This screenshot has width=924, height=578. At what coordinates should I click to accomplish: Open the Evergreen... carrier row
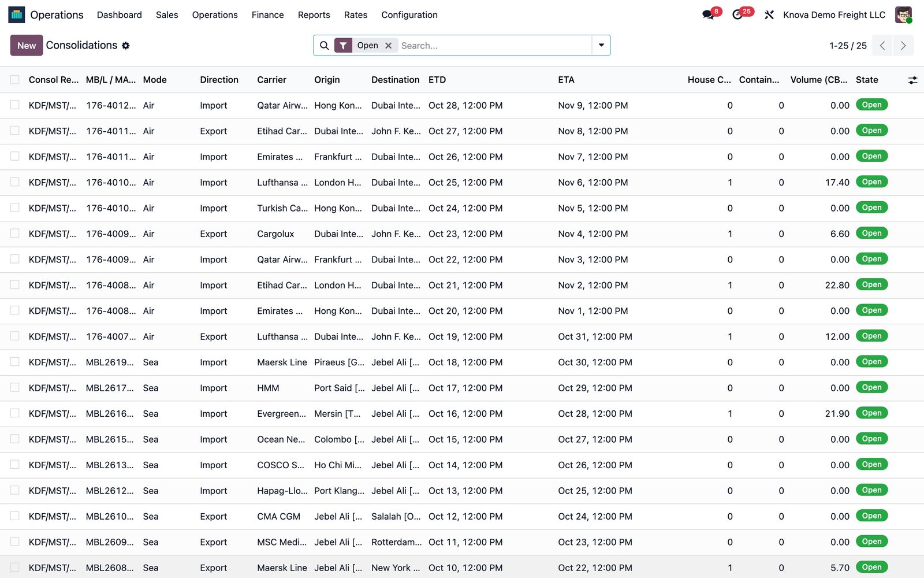[x=282, y=414]
